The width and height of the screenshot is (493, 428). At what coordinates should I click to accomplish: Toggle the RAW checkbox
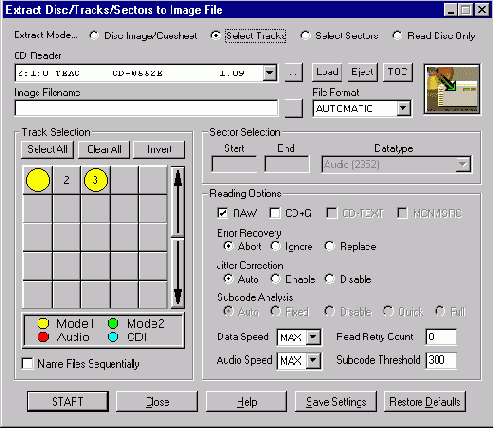click(222, 213)
